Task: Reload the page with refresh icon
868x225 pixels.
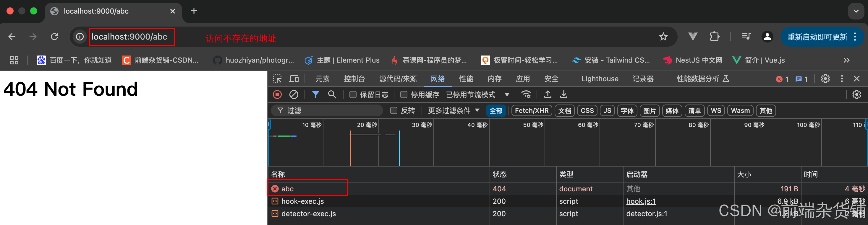Action: click(x=54, y=37)
